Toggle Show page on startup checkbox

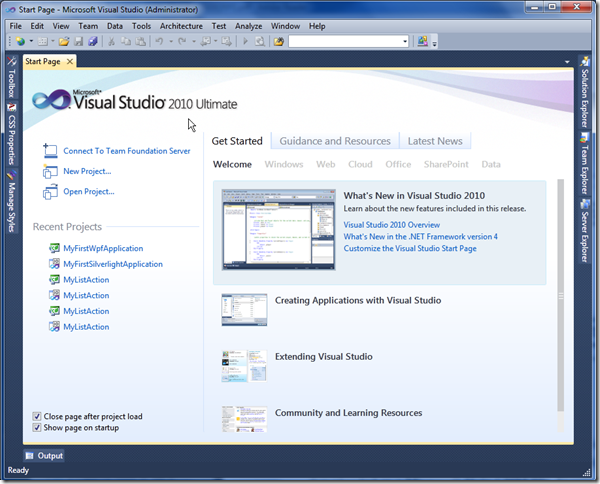click(x=37, y=427)
